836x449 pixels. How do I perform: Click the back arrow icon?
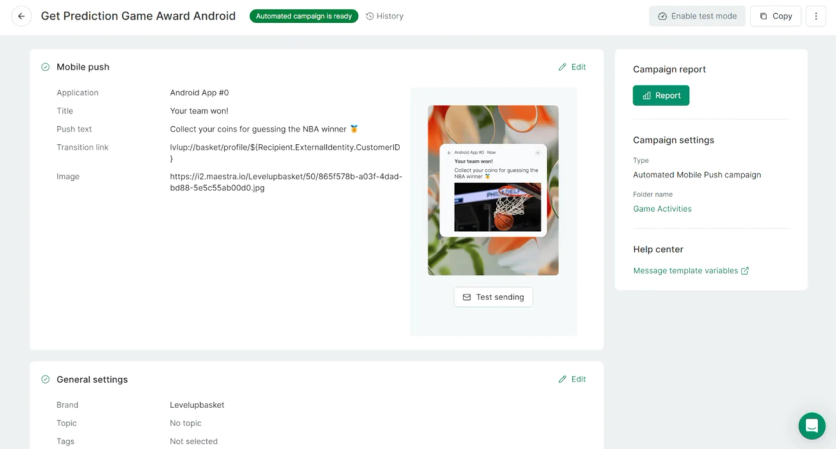click(21, 16)
